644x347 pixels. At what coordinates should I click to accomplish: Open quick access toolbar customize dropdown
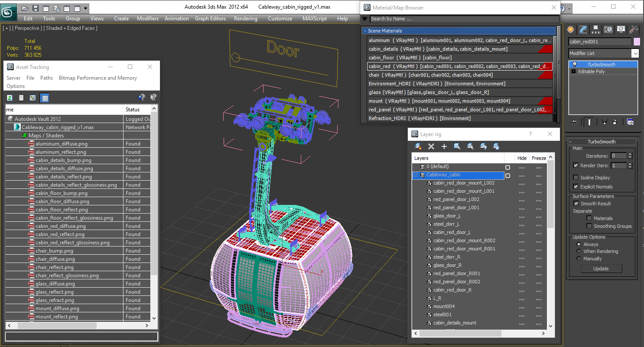point(86,8)
